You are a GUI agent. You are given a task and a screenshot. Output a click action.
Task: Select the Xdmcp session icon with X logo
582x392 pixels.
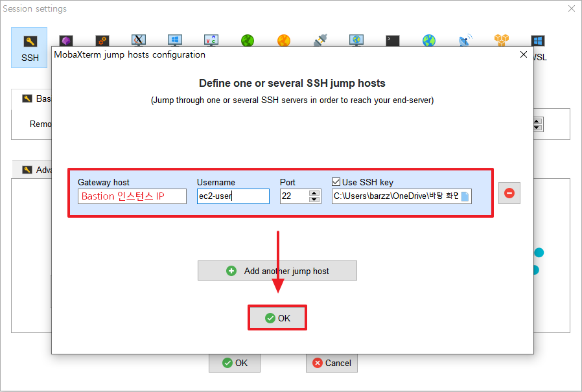click(x=139, y=40)
